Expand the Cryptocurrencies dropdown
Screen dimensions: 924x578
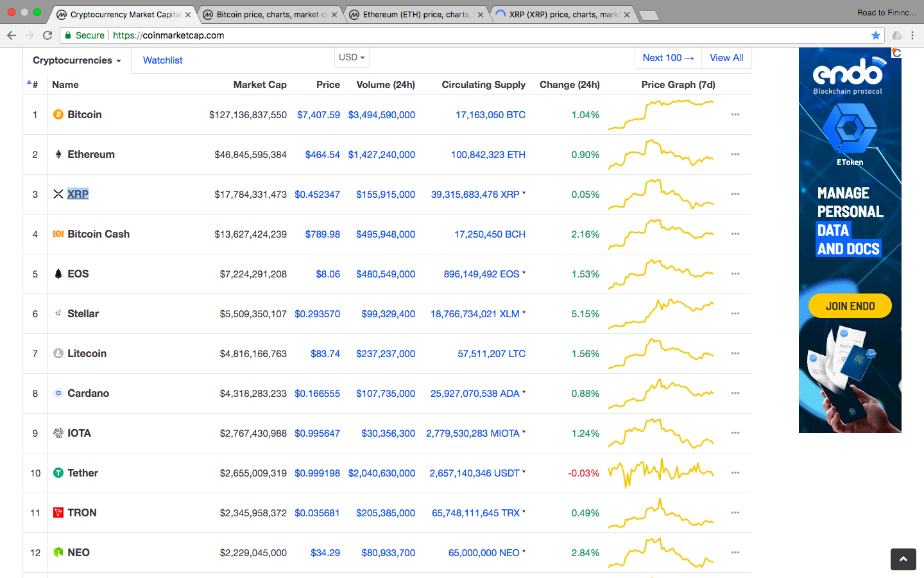coord(77,60)
